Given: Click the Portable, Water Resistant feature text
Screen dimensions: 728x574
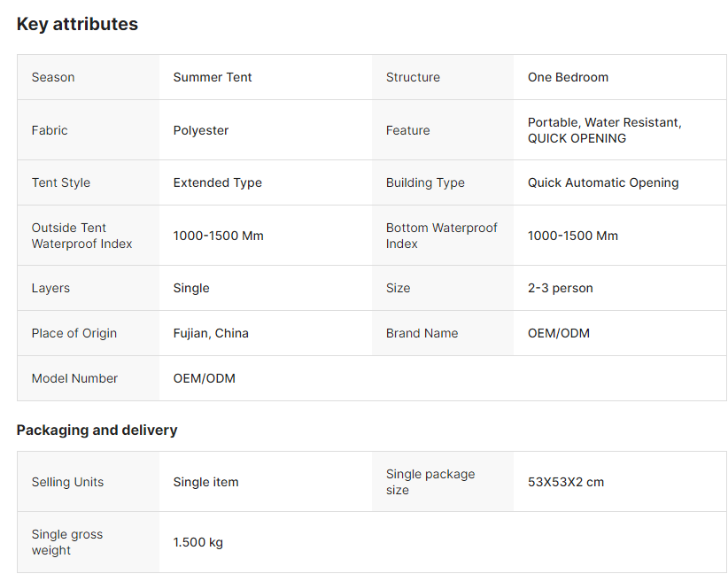Looking at the screenshot, I should (x=604, y=122).
